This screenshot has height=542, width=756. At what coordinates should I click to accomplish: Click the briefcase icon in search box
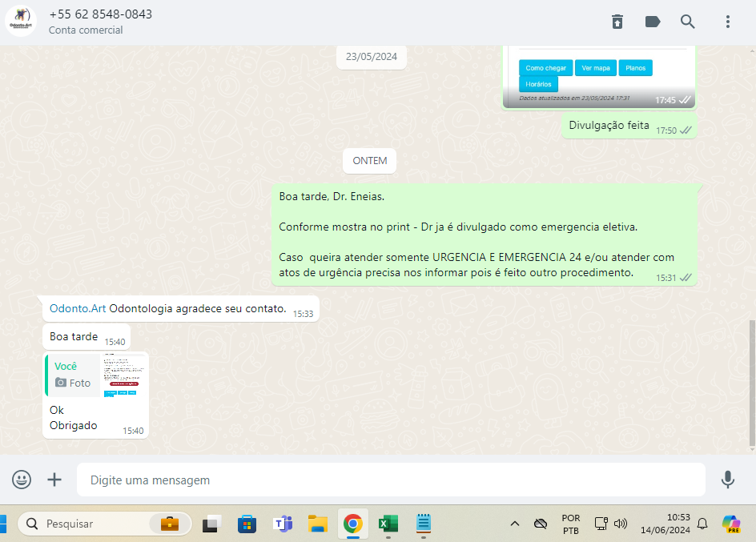click(x=169, y=524)
